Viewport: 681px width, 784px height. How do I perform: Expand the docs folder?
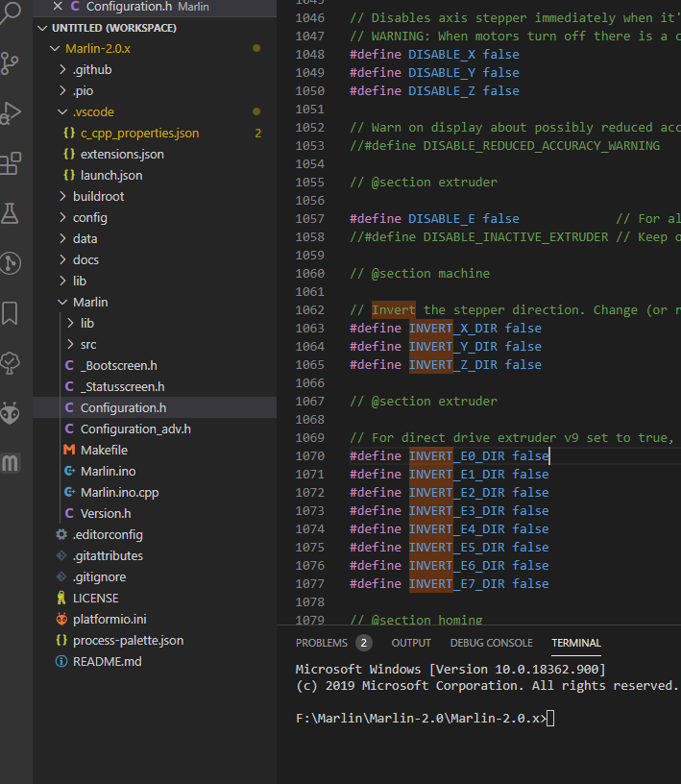pyautogui.click(x=62, y=259)
